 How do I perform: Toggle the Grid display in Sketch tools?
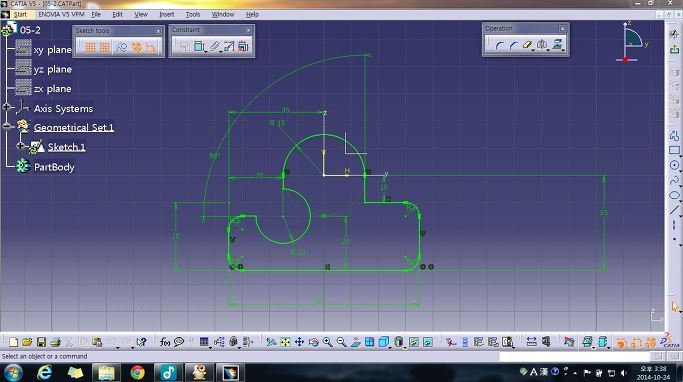(x=90, y=47)
